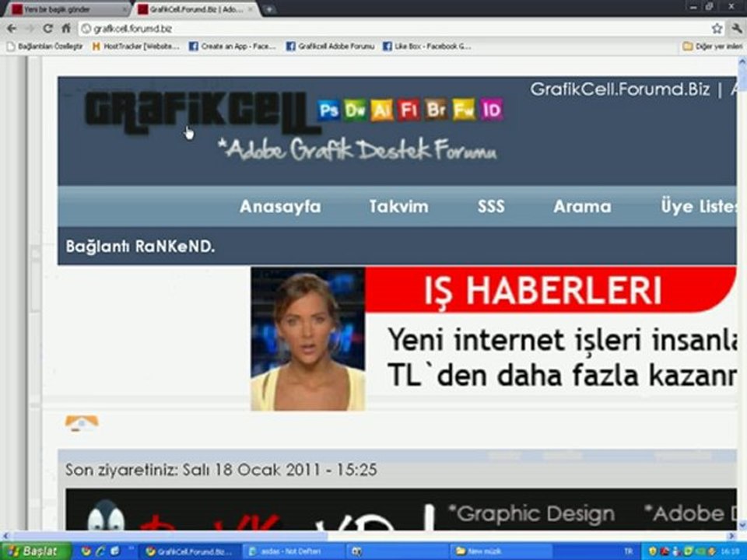Click the İŞ HABERLERİ ad banner
This screenshot has height=560, width=747.
(x=550, y=289)
